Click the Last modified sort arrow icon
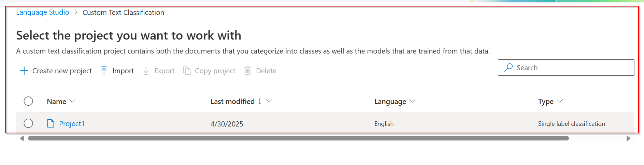 tap(260, 101)
